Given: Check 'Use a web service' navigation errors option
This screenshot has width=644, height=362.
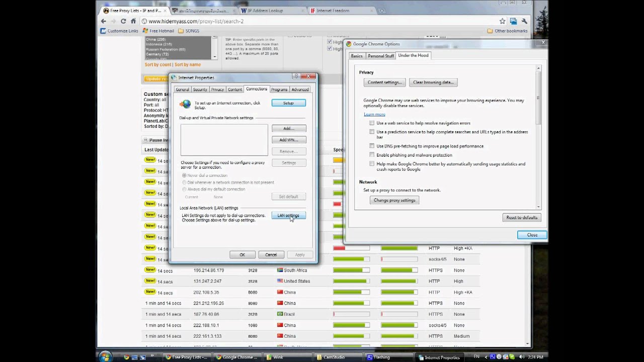Looking at the screenshot, I should pyautogui.click(x=372, y=123).
